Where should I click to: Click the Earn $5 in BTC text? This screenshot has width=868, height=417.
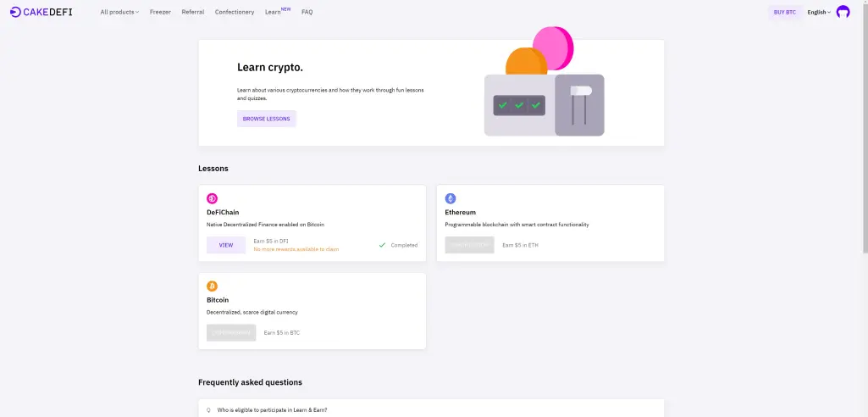tap(282, 333)
